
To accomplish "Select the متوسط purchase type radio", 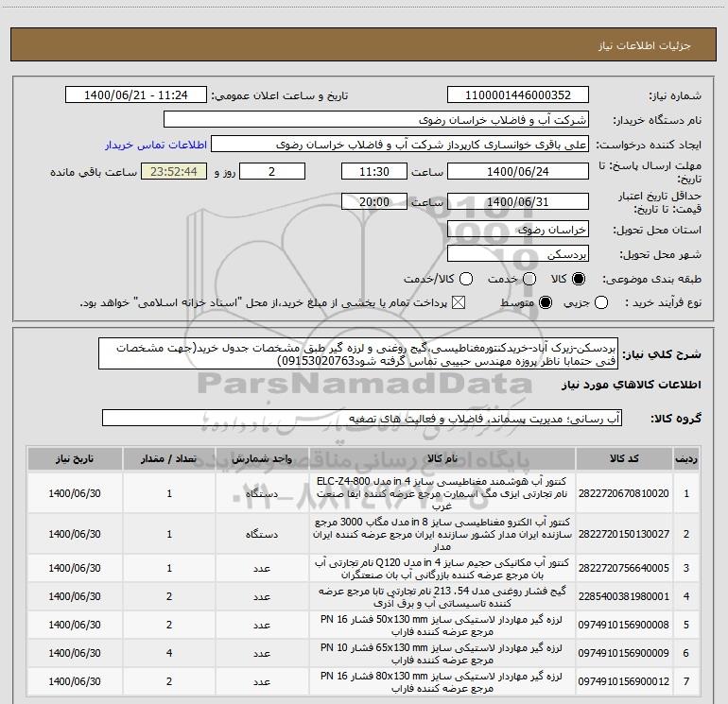I will tap(546, 303).
